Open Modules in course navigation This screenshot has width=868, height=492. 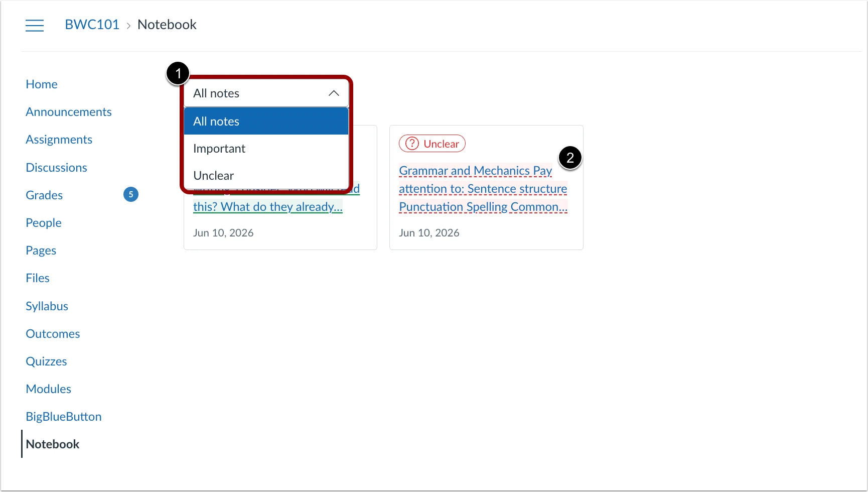pos(49,389)
